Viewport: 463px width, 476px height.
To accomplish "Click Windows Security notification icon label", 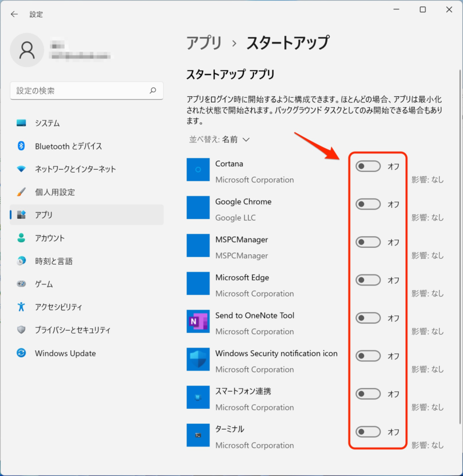I will coord(276,353).
